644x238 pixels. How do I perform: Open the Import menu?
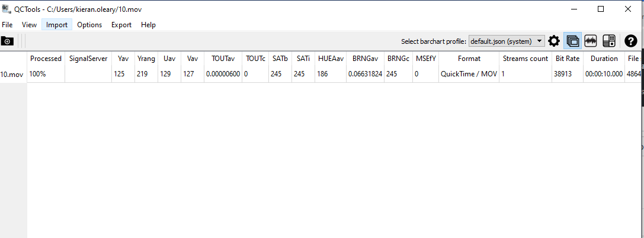coord(57,25)
